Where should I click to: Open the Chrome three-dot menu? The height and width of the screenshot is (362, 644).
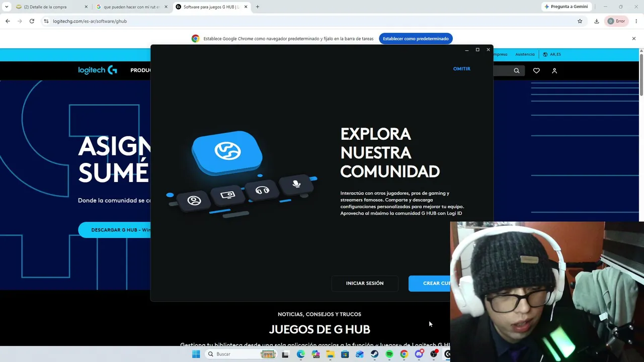coord(636,21)
